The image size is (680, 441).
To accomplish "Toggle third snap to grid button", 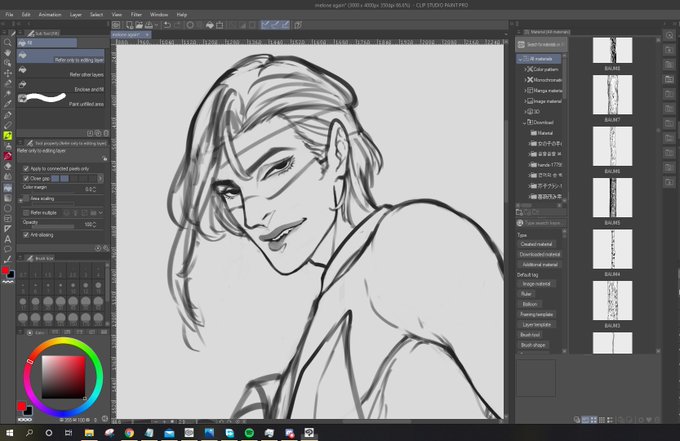I will pos(285,25).
